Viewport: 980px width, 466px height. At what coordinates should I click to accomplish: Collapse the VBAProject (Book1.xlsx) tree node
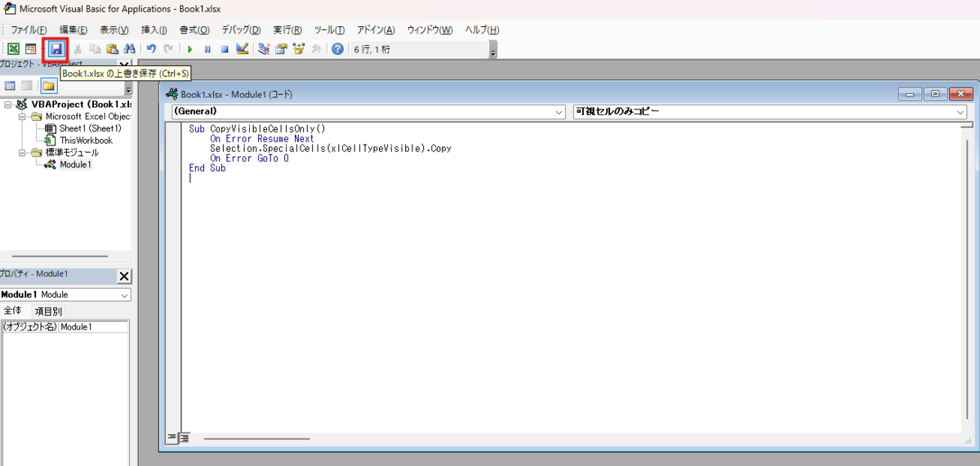click(x=7, y=105)
